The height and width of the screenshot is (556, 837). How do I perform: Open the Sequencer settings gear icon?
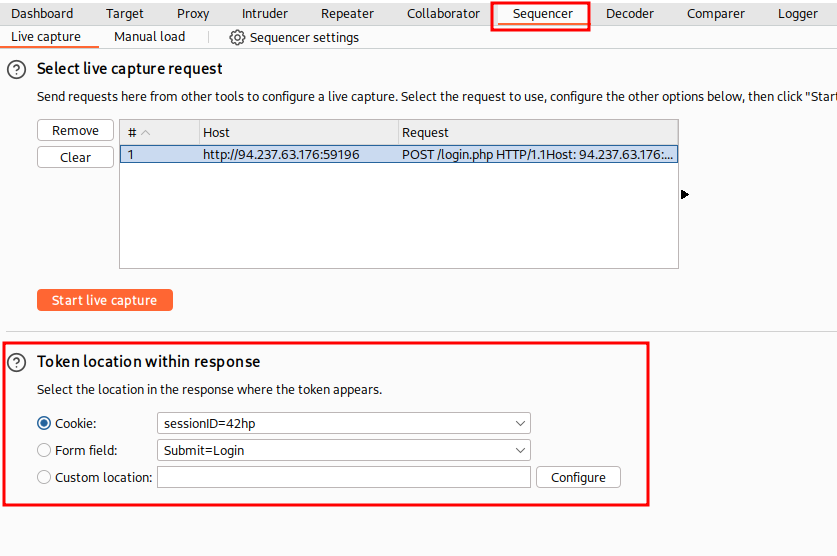[x=237, y=37]
